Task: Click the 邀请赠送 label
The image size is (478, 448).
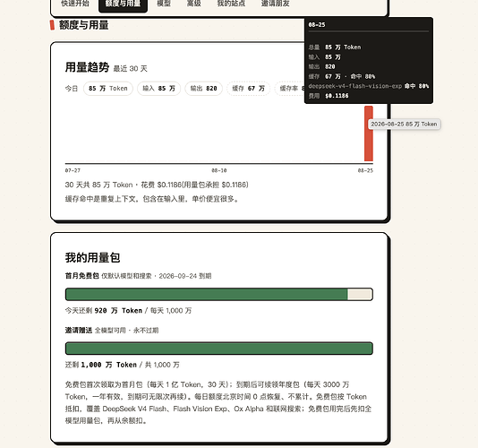Action: [79, 331]
